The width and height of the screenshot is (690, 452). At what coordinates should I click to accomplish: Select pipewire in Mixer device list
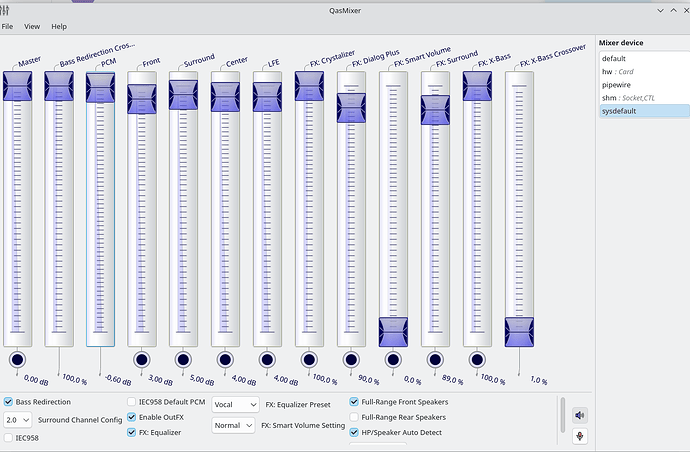click(x=616, y=85)
